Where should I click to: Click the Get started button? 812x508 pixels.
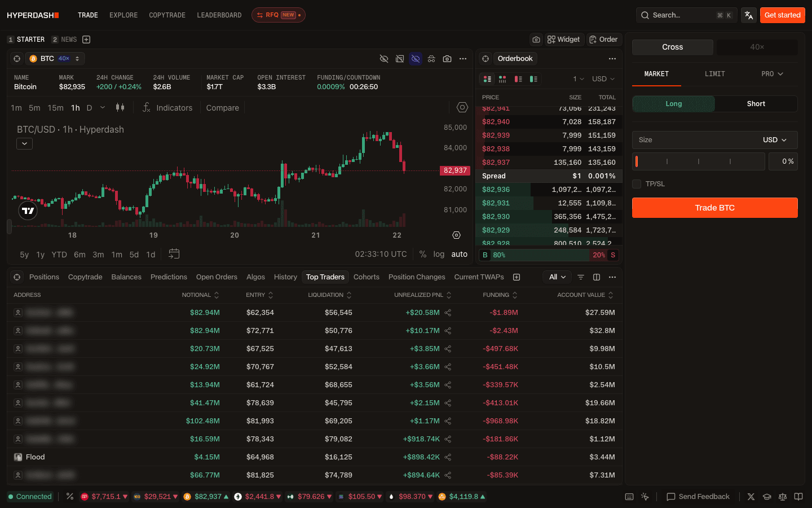click(782, 15)
